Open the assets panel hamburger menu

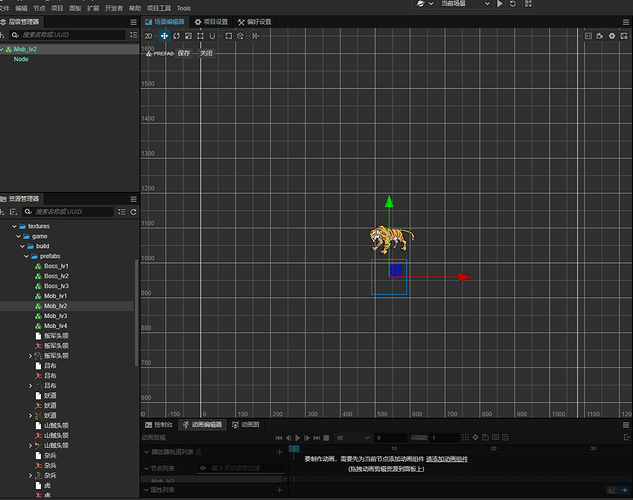click(133, 199)
